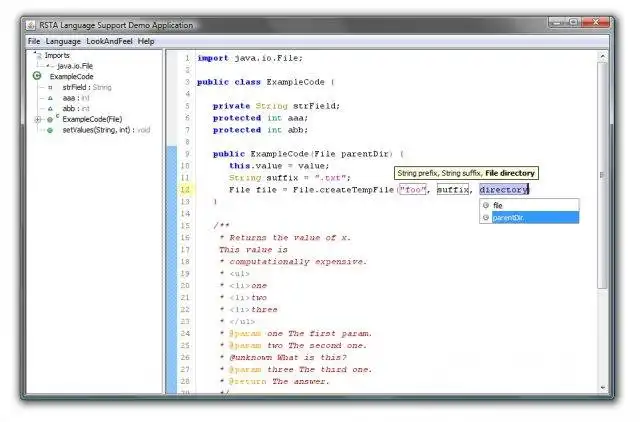
Task: Open the Help menu
Action: (x=146, y=41)
